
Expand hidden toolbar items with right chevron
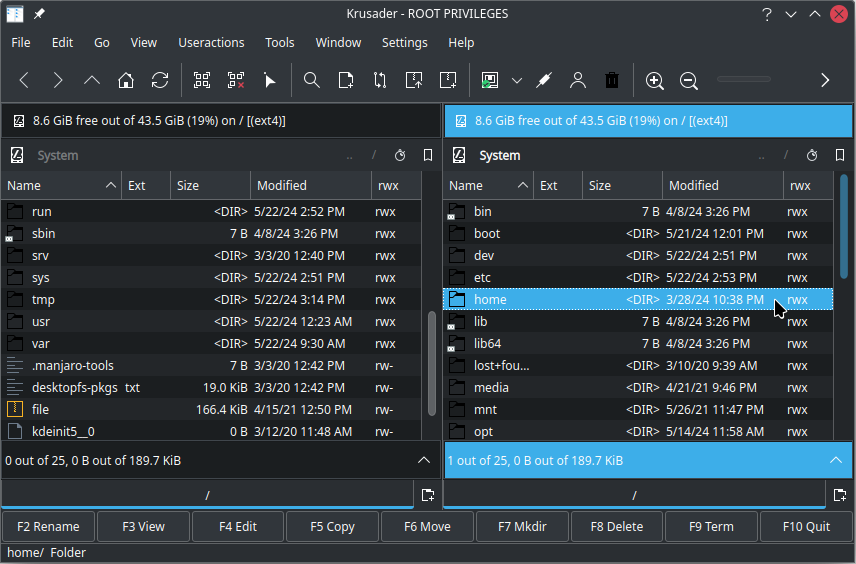[825, 81]
